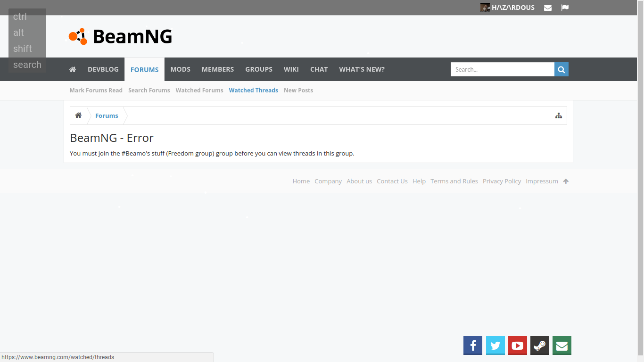Image resolution: width=644 pixels, height=362 pixels.
Task: Click the shift key overlay item
Action: point(23,49)
